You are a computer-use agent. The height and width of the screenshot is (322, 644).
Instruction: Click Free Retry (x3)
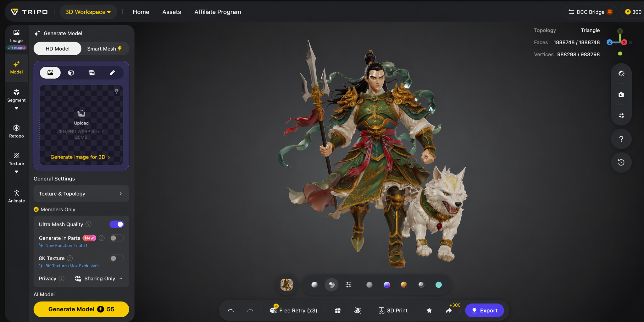pyautogui.click(x=293, y=310)
